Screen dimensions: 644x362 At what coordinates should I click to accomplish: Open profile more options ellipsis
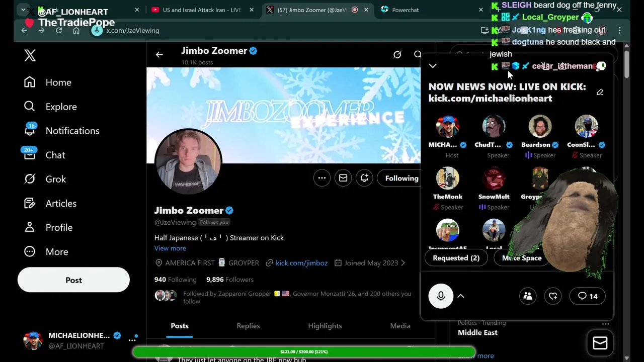tap(322, 178)
